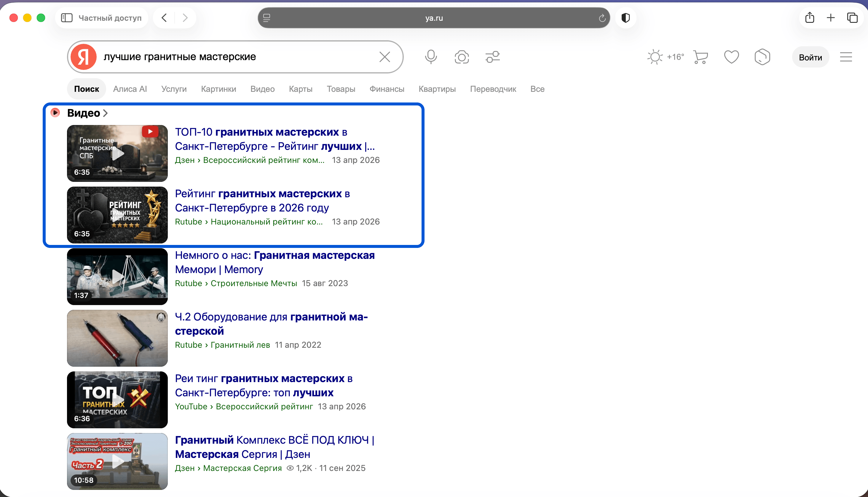Play the Гранитный комплекс Часть 2 thumbnail
The height and width of the screenshot is (497, 868).
coord(117,461)
